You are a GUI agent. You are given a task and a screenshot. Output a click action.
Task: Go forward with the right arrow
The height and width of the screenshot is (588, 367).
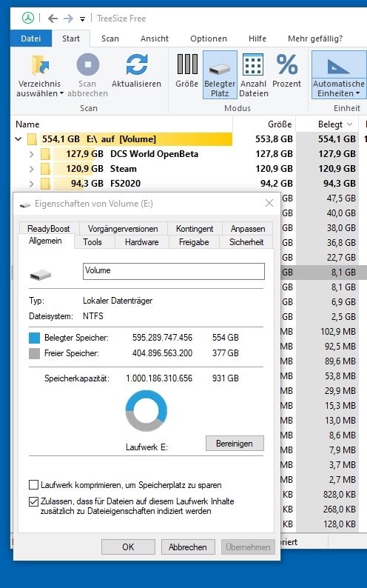68,19
